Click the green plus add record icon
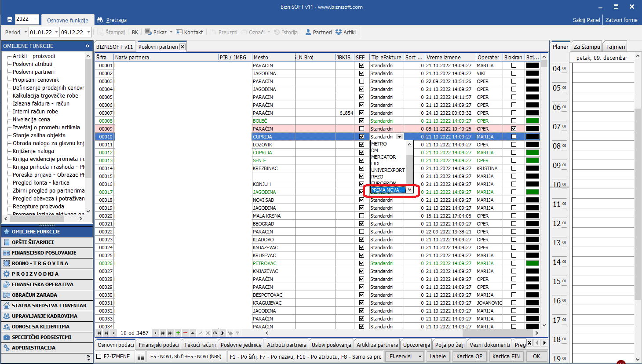 click(178, 333)
